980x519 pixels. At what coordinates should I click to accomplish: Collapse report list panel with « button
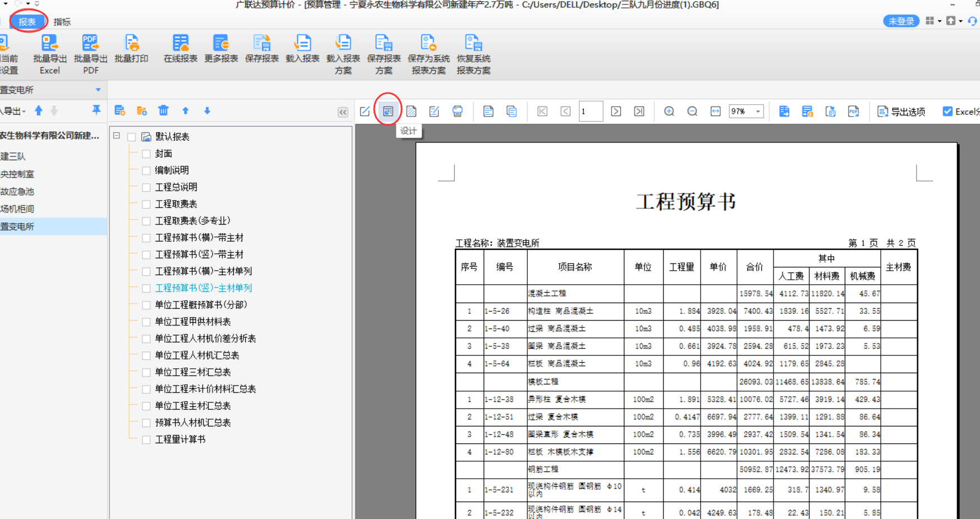coord(343,112)
